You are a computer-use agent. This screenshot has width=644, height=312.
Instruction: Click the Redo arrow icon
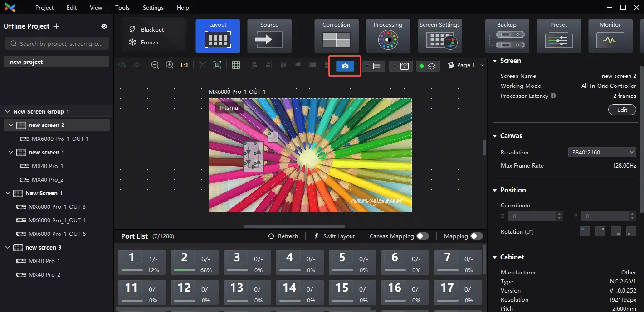[137, 65]
